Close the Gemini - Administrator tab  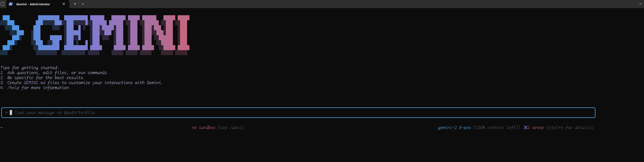tap(64, 4)
